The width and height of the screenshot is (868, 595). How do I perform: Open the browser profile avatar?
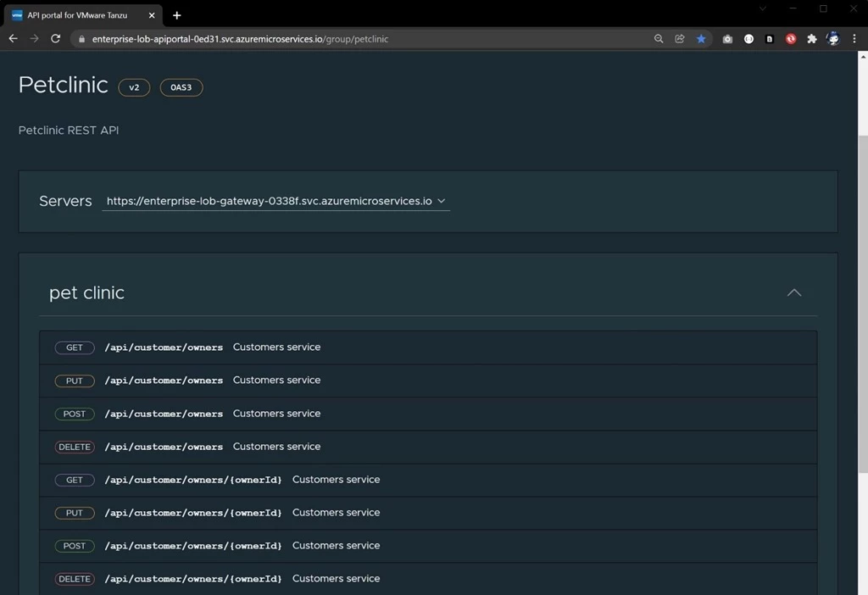832,39
